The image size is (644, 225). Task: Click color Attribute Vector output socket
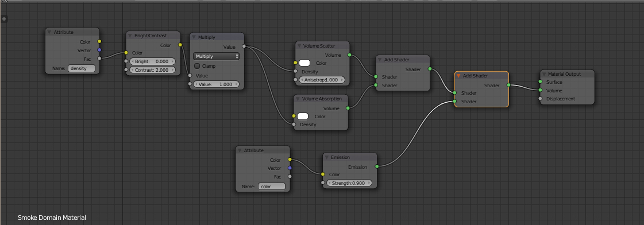click(290, 168)
